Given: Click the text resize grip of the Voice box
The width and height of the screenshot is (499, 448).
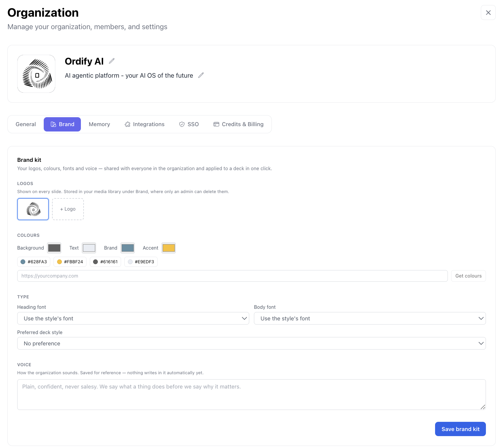Looking at the screenshot, I should pyautogui.click(x=483, y=407).
